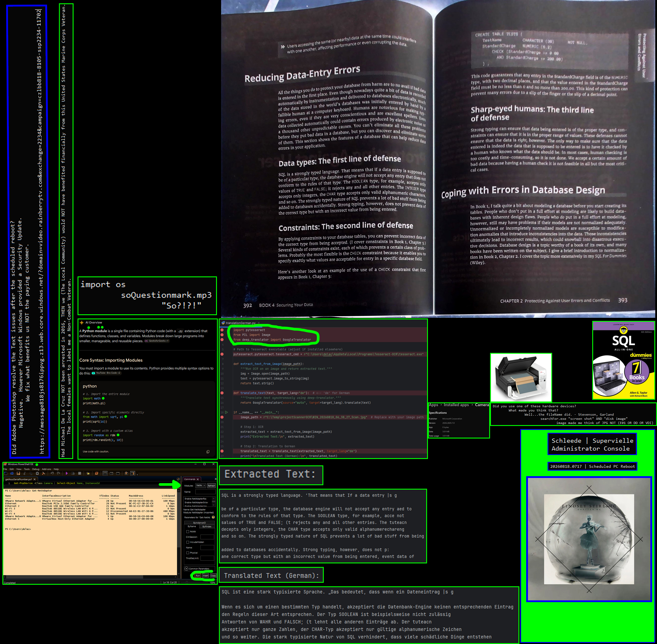Expand the Common Parameters section
The width and height of the screenshot is (657, 644).
(x=186, y=569)
